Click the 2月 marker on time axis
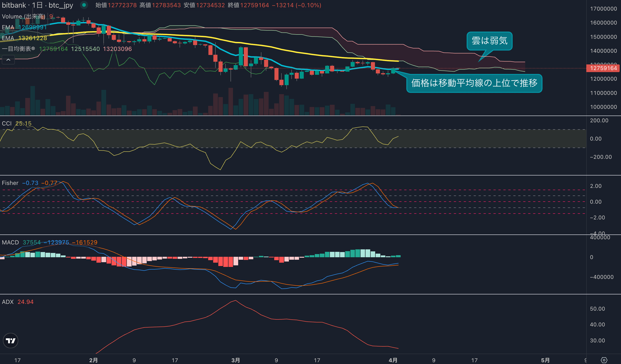621x364 pixels. (93, 360)
